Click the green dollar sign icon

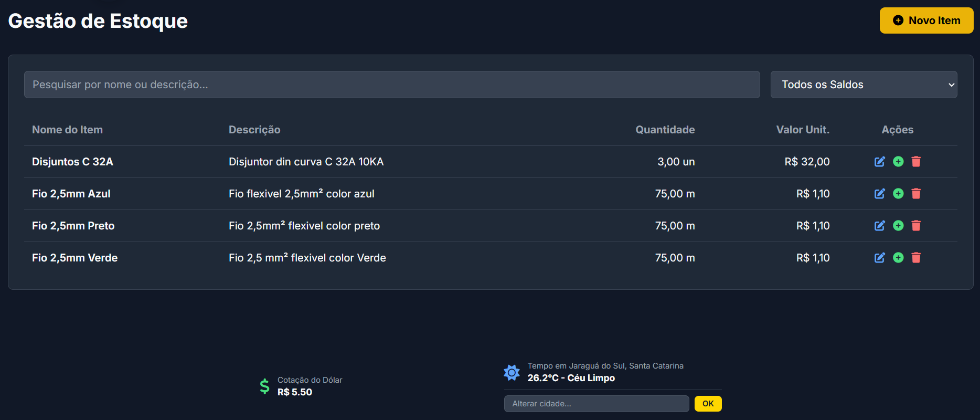(264, 386)
